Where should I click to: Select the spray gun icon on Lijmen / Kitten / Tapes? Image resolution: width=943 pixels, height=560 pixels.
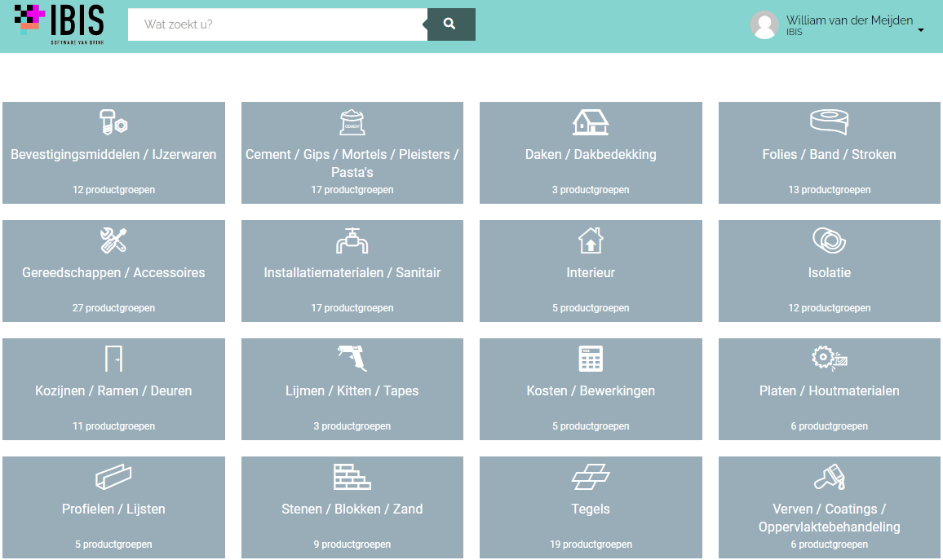[x=352, y=358]
